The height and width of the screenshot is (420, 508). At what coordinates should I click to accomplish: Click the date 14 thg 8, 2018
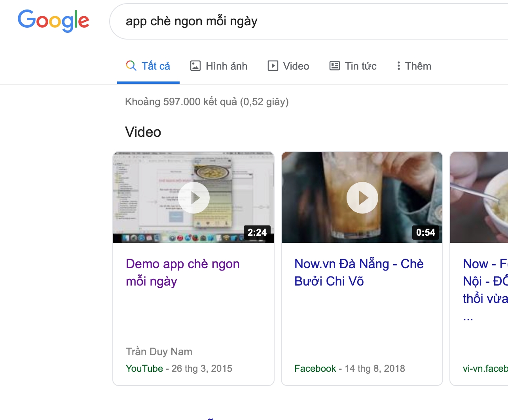tap(375, 369)
